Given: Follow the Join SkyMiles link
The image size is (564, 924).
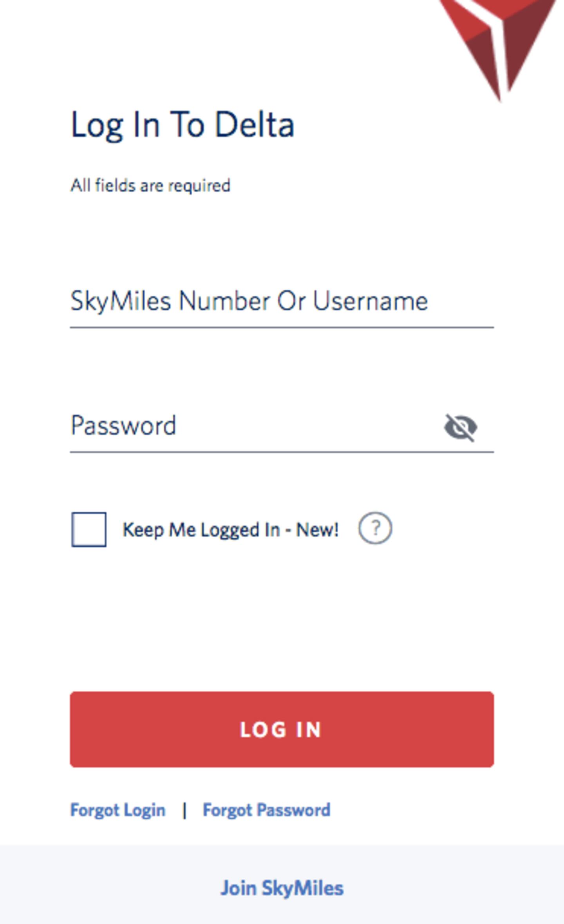Looking at the screenshot, I should [x=282, y=888].
